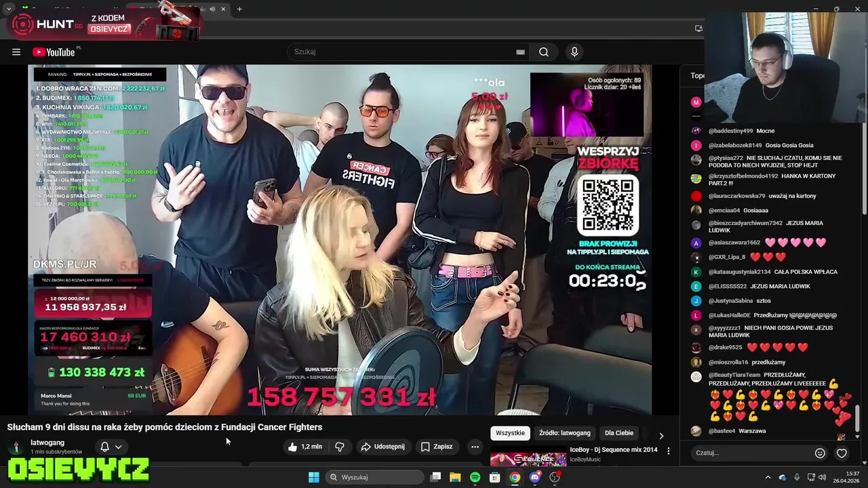Click the Czatuj chat input field
Image resolution: width=868 pixels, height=488 pixels.
(751, 453)
